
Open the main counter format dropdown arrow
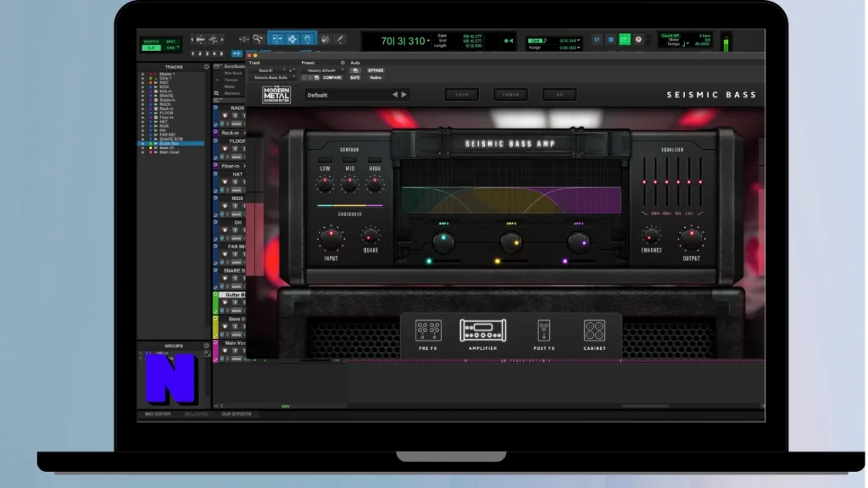(428, 41)
